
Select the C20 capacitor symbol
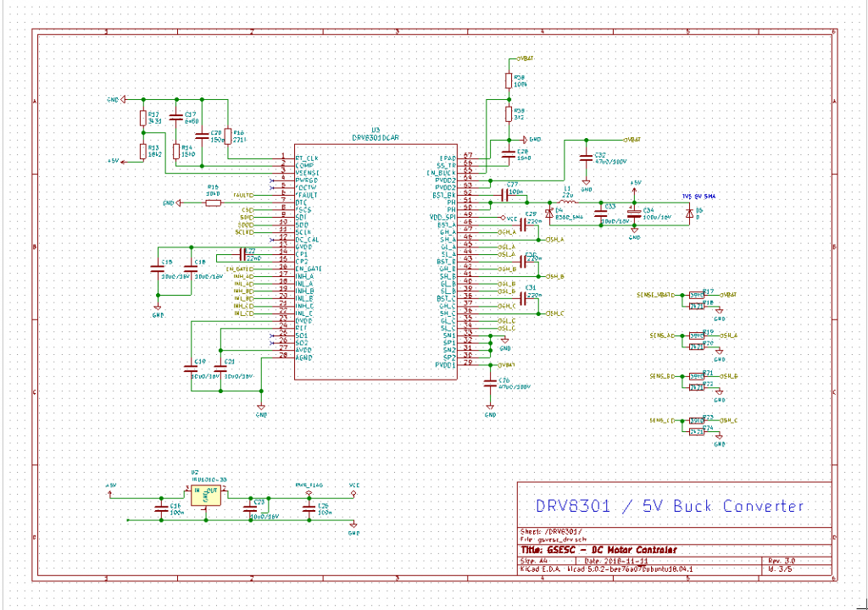[202, 136]
